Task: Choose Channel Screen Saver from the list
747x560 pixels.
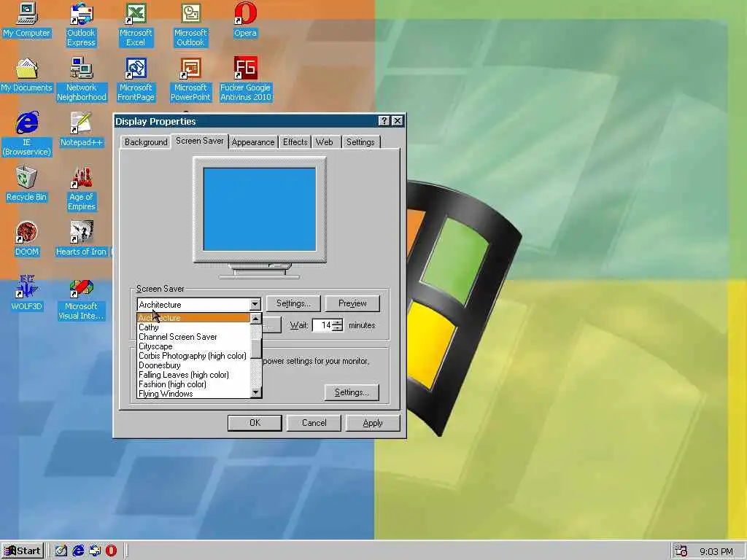Action: [193, 337]
